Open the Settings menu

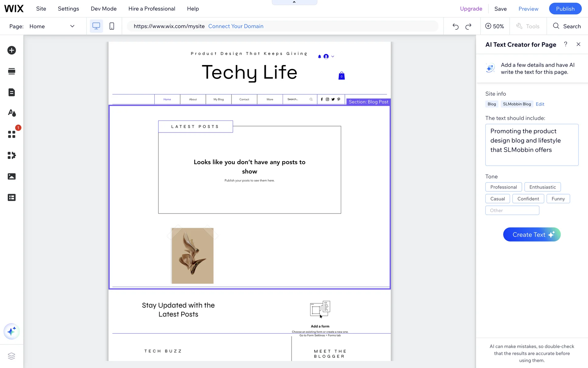(68, 9)
